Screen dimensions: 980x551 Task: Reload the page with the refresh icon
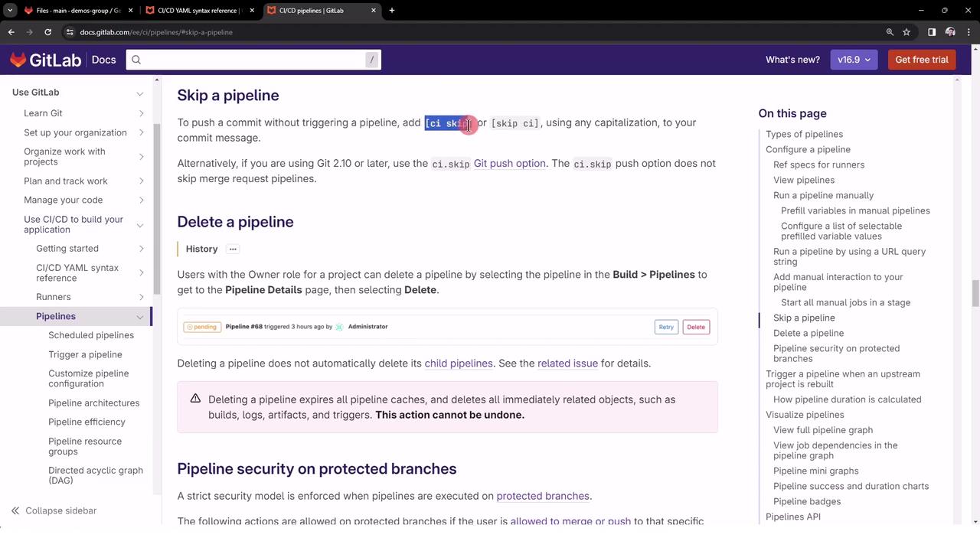(47, 32)
